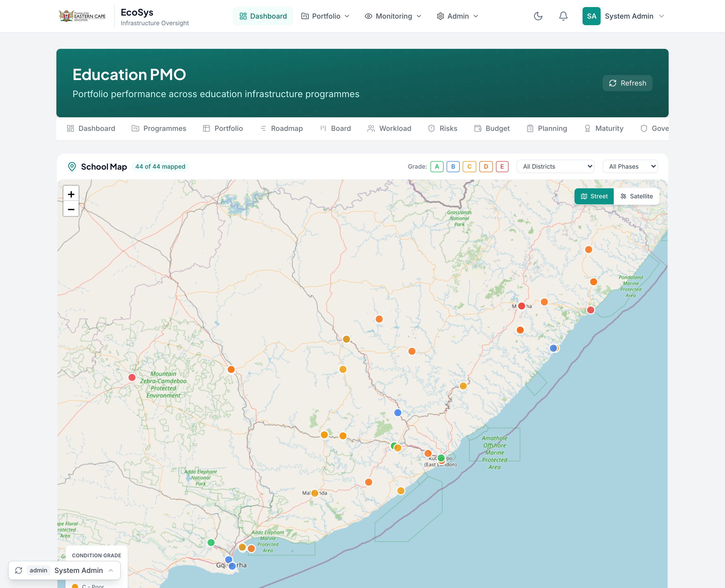This screenshot has width=725, height=588.
Task: Click the Refresh button
Action: [627, 83]
